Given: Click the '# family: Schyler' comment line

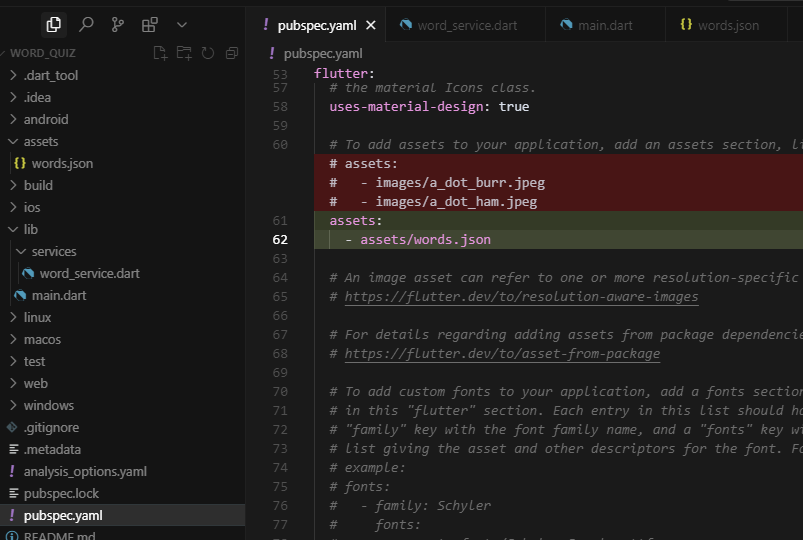Looking at the screenshot, I should pos(410,506).
